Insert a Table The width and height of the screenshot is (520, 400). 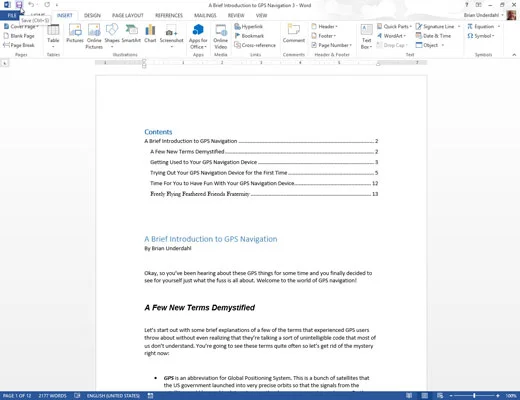pyautogui.click(x=53, y=36)
